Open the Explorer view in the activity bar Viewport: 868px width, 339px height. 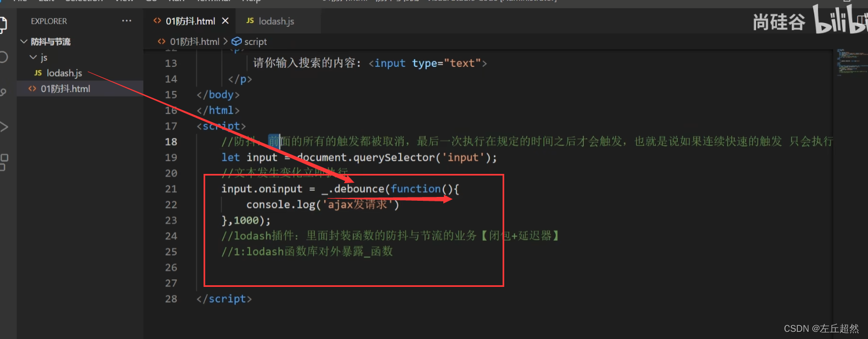point(3,24)
